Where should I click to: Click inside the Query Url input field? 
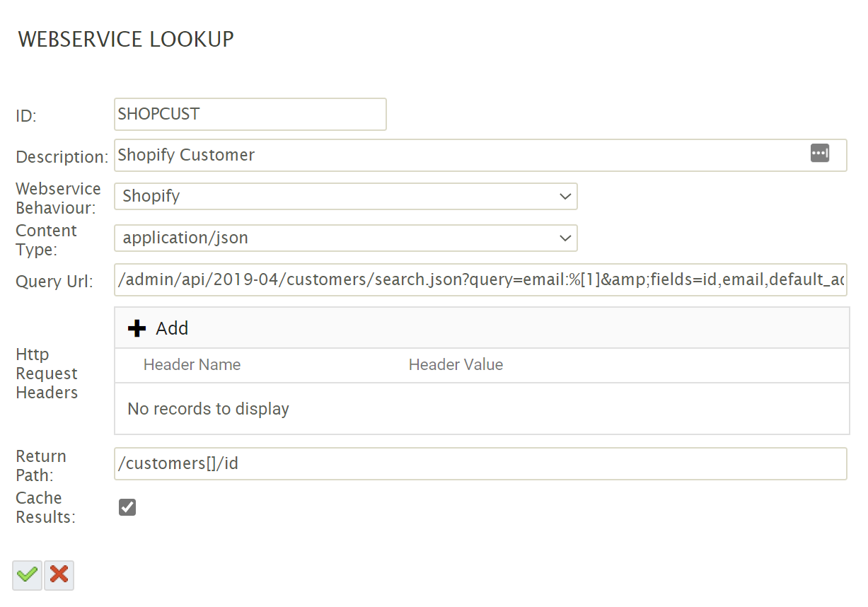point(480,281)
